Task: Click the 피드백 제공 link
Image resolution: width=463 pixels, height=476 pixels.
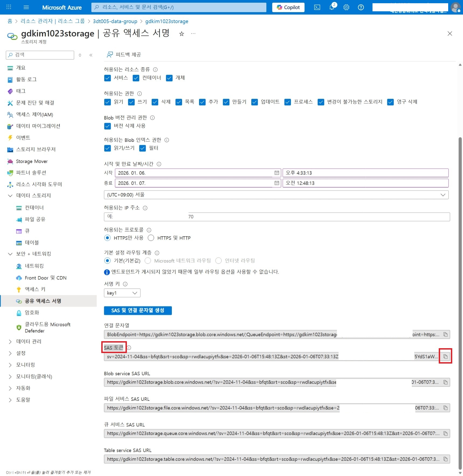Action: click(124, 55)
